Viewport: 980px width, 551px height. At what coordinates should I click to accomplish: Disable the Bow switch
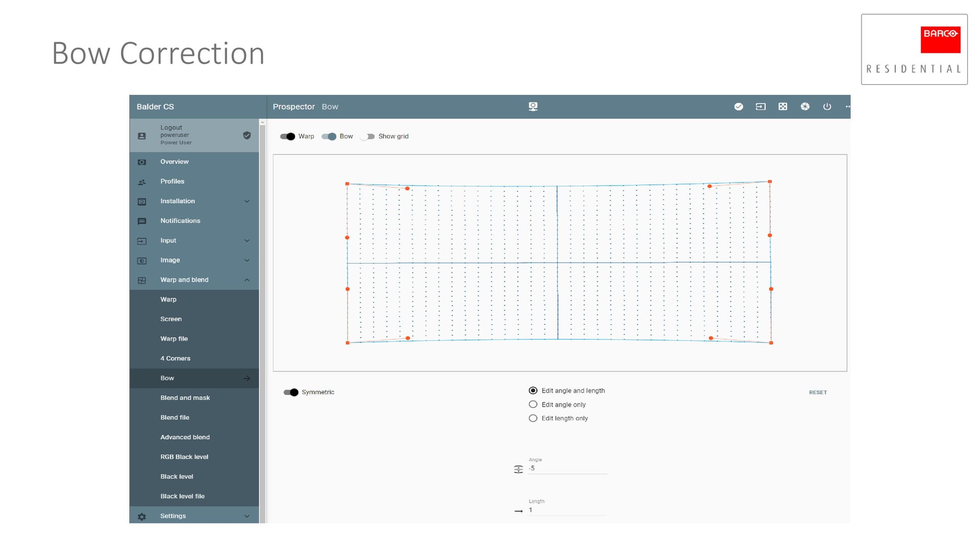pos(329,136)
